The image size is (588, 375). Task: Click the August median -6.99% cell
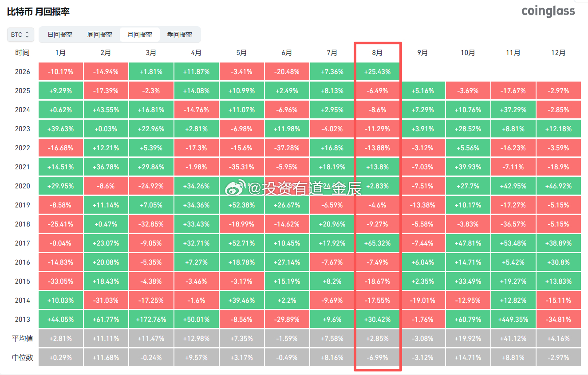[x=377, y=357]
